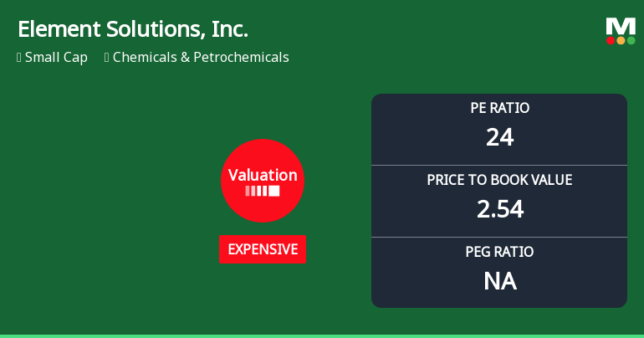Click the valuation meter bars indicator

[263, 191]
